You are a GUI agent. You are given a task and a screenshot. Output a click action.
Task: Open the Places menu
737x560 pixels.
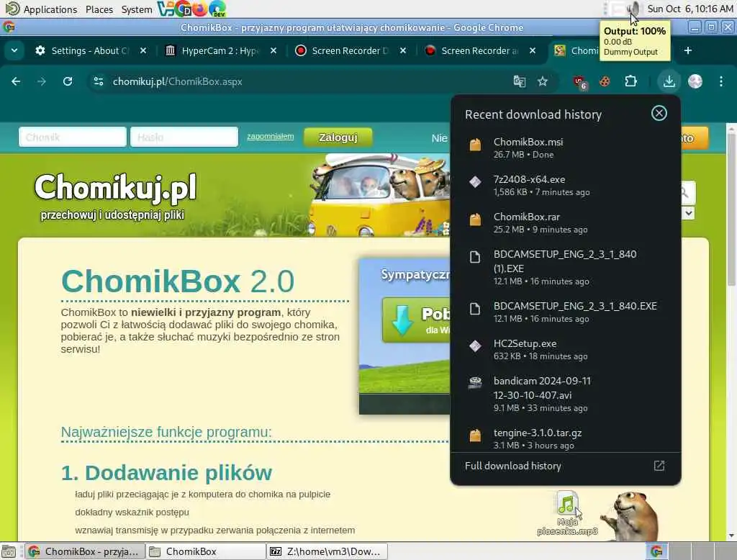99,9
